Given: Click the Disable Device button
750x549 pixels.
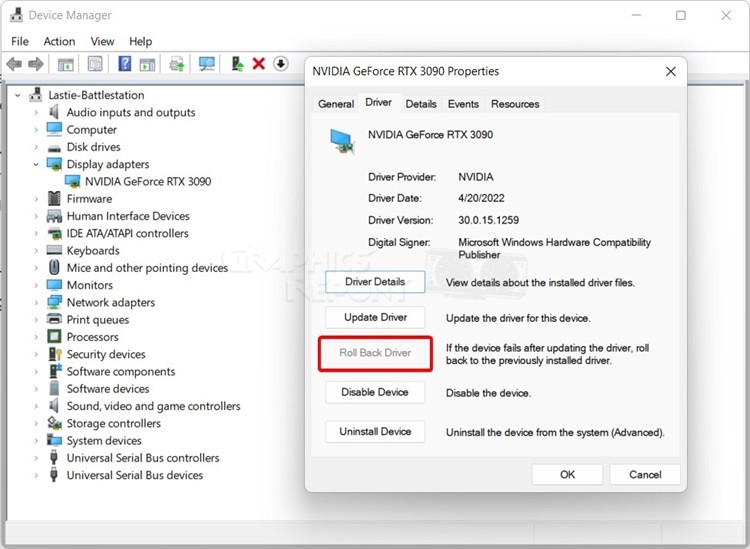Looking at the screenshot, I should coord(375,392).
